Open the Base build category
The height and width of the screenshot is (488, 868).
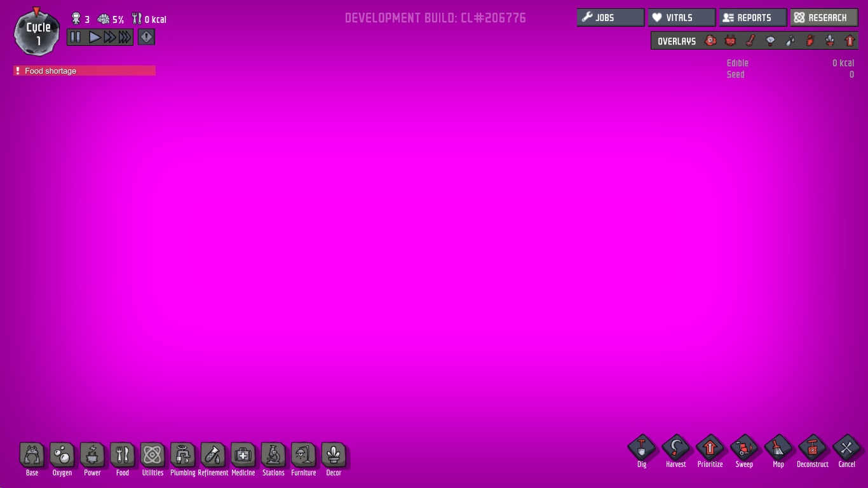click(x=32, y=455)
